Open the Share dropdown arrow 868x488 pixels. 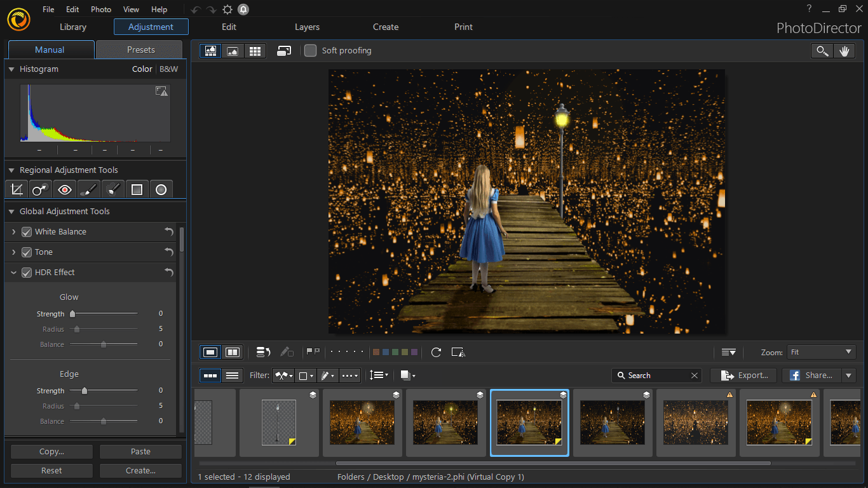[848, 376]
